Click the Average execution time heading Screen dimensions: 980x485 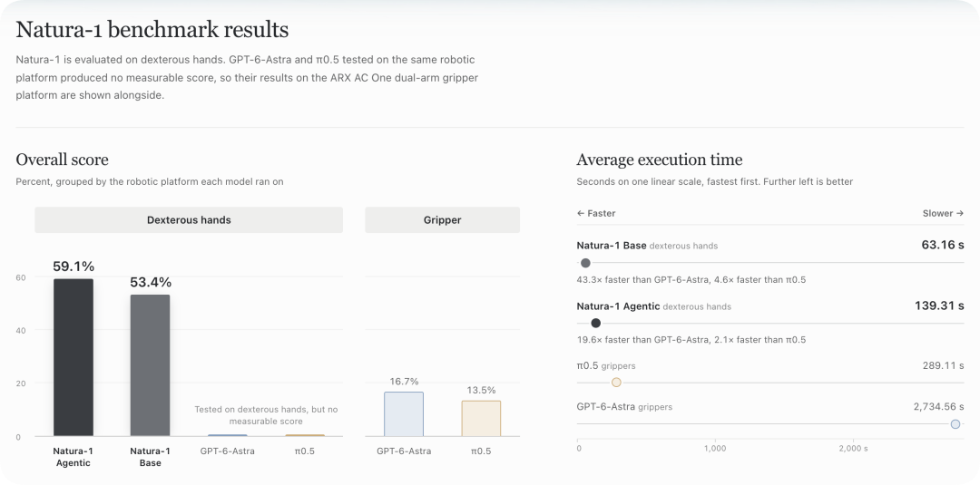click(x=660, y=160)
